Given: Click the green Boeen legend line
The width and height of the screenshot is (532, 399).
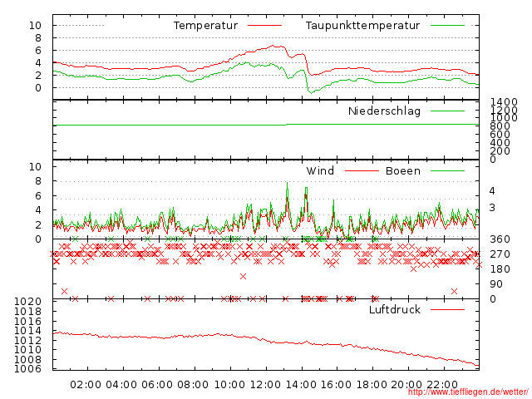Looking at the screenshot, I should pos(447,172).
